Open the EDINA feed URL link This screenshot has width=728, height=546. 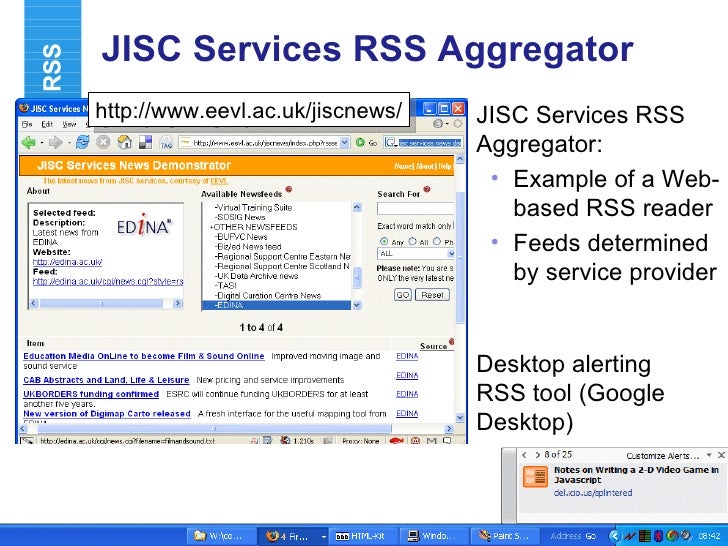coord(108,281)
